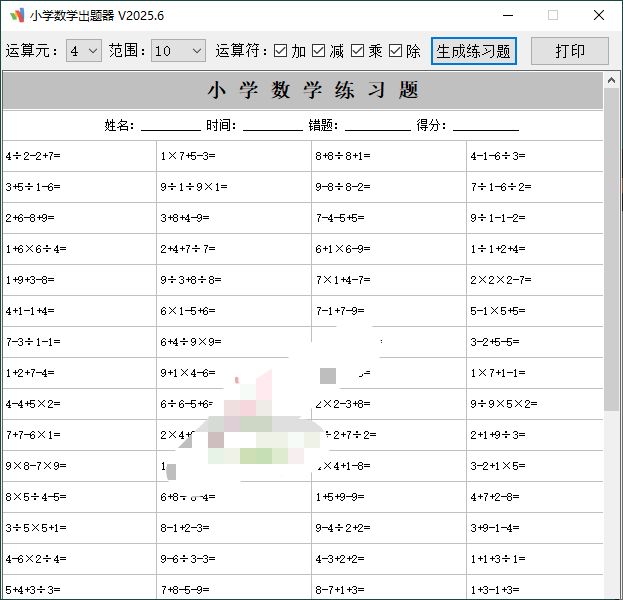Toggle the 乘 (multiplication) checkbox
The width and height of the screenshot is (623, 600).
click(357, 51)
